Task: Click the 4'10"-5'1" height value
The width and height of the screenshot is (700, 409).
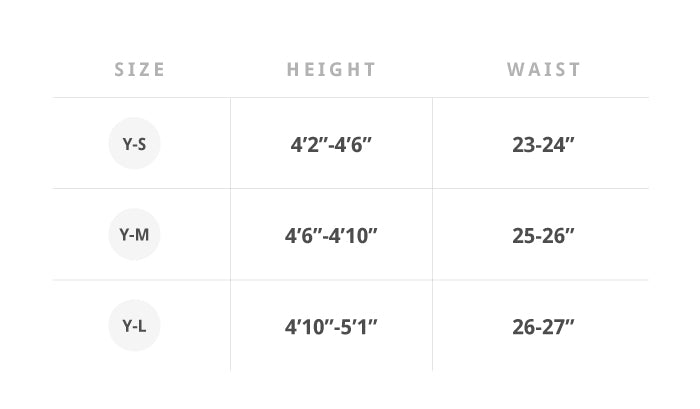Action: click(x=331, y=327)
